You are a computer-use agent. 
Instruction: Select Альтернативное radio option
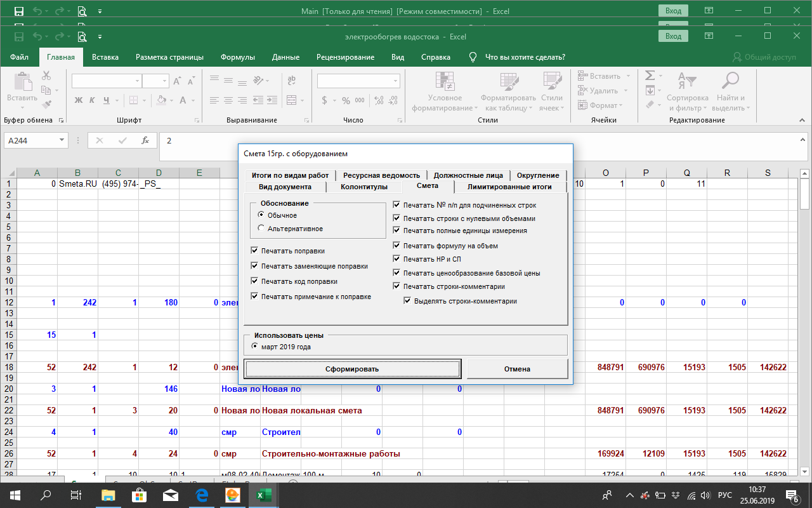[x=261, y=228]
